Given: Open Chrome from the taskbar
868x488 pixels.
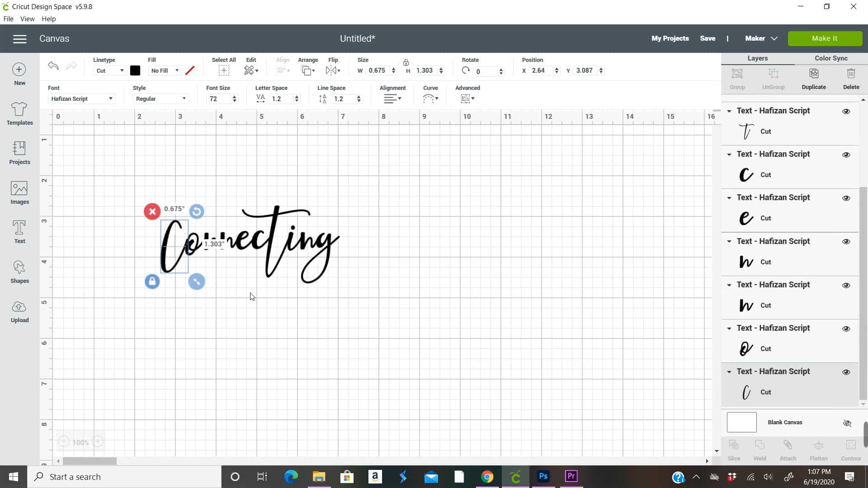Looking at the screenshot, I should [x=487, y=477].
